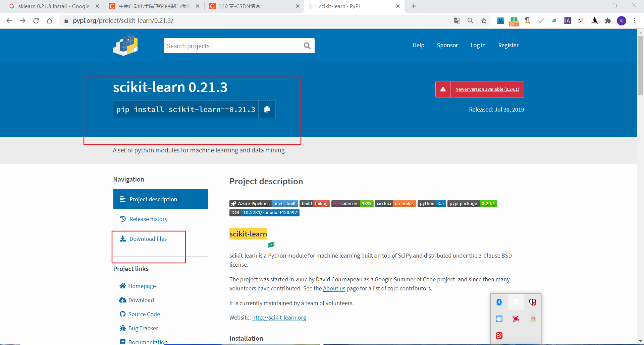The height and width of the screenshot is (345, 644).
Task: Open the Log in page
Action: tap(478, 45)
